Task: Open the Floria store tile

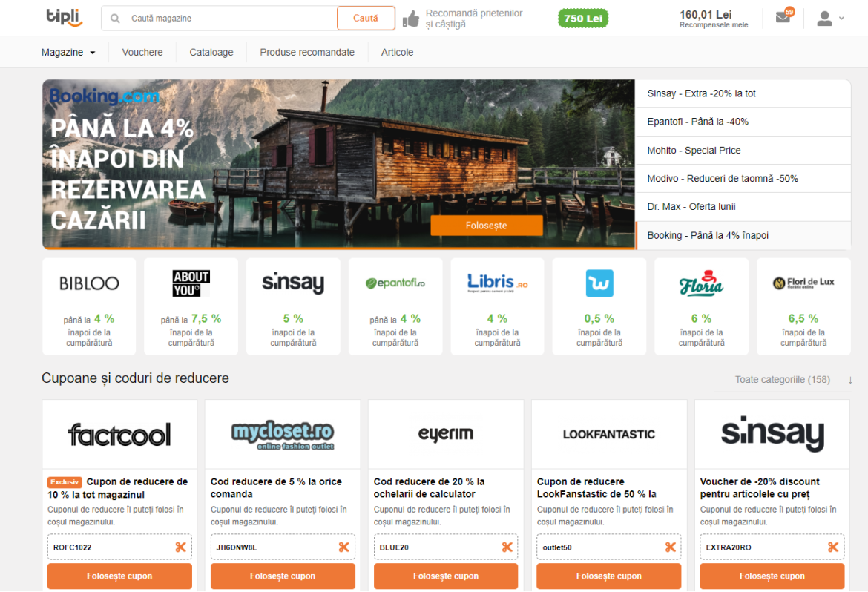Action: coord(701,306)
